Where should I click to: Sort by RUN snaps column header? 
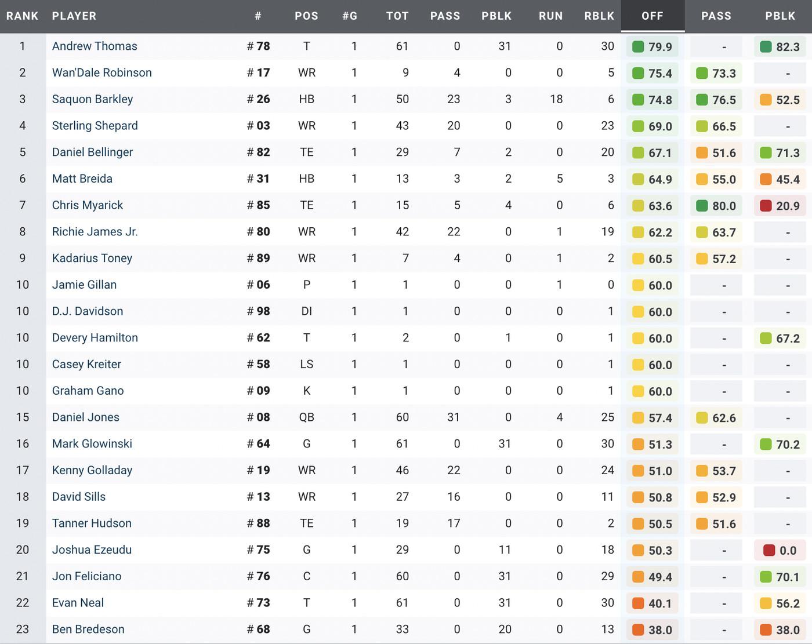[x=550, y=16]
